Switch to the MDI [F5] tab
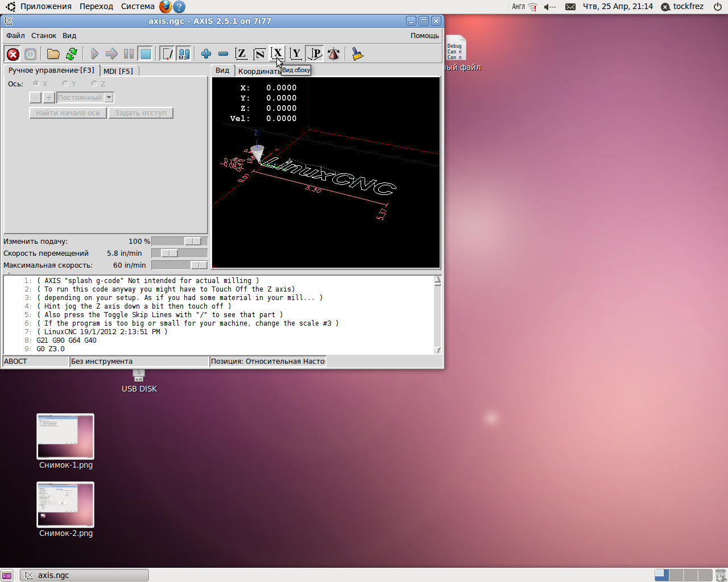 pos(118,71)
